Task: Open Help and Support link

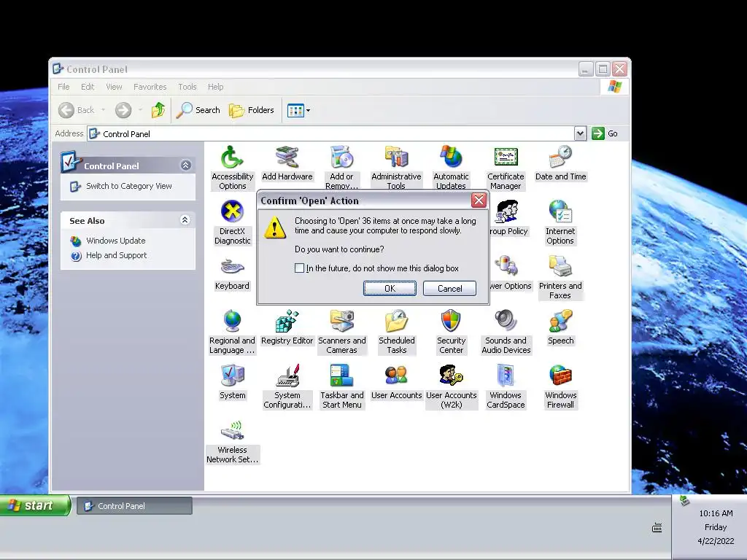Action: [116, 255]
